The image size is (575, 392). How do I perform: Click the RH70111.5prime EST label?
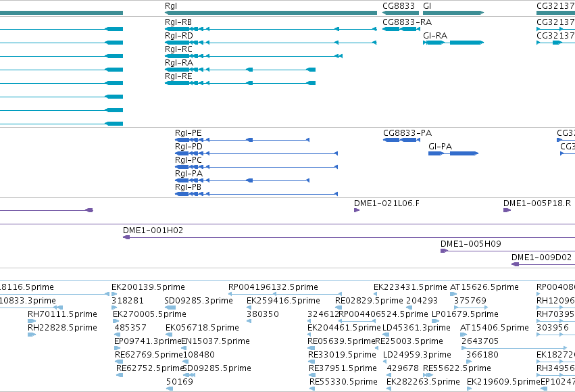(x=62, y=314)
